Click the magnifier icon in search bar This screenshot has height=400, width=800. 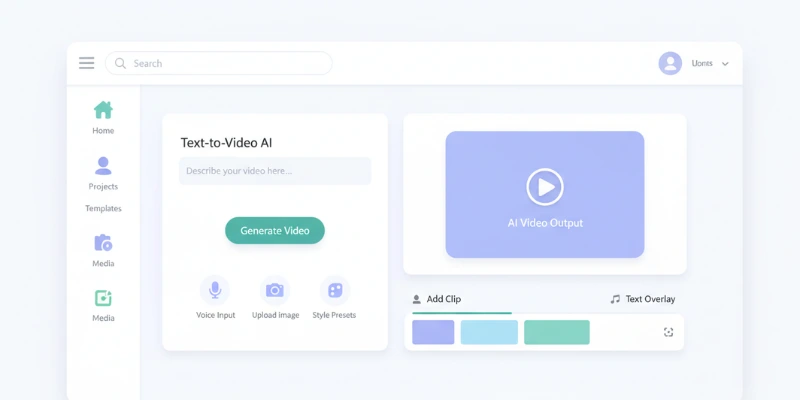click(x=120, y=63)
